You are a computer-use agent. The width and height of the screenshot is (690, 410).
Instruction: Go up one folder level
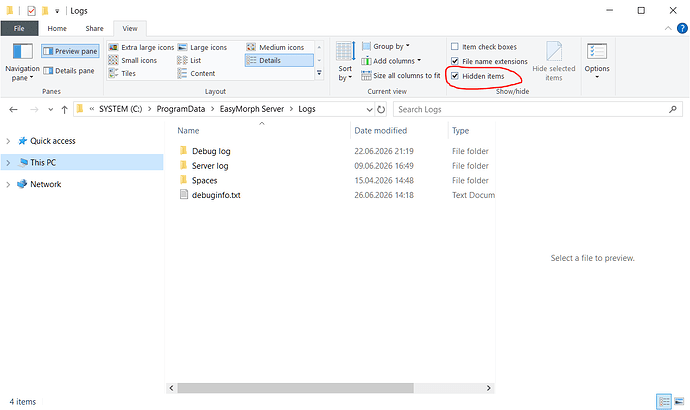coord(65,110)
